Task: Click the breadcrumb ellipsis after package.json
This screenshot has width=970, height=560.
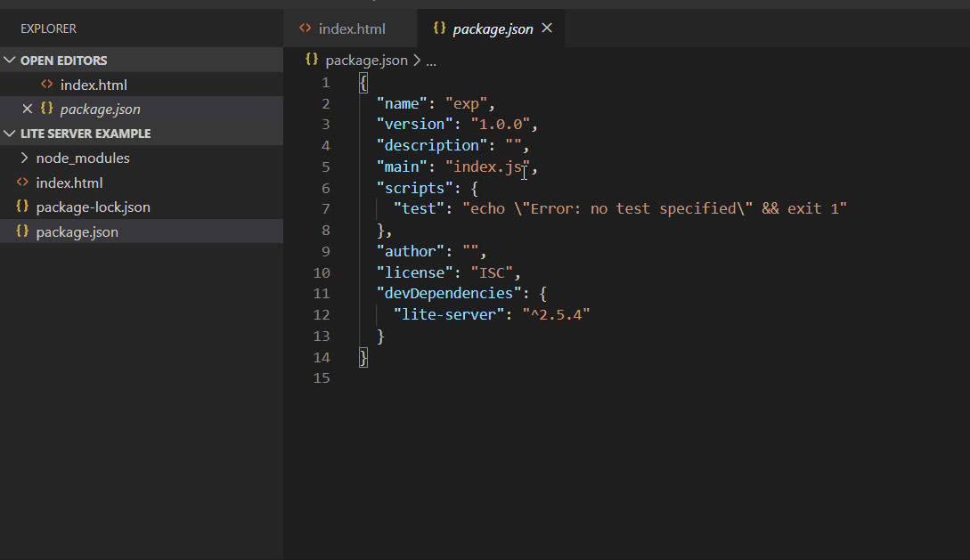Action: (x=432, y=61)
